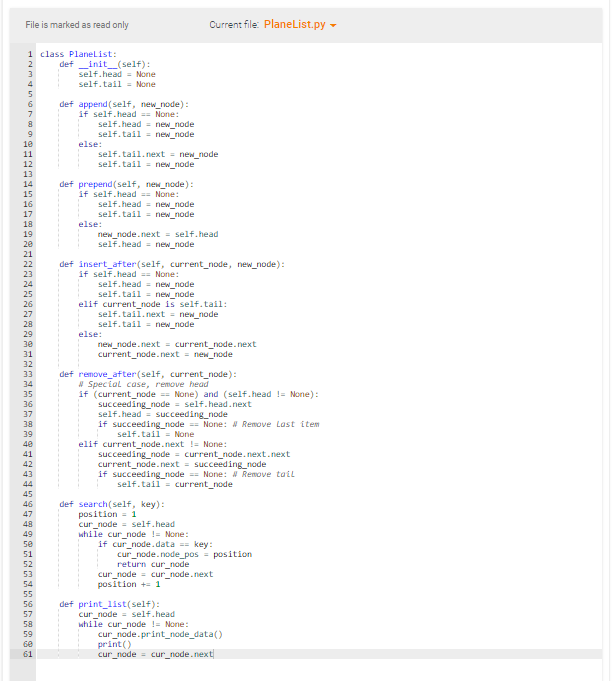Click line number 33 in the gutter
Image resolution: width=612 pixels, height=681 pixels.
point(28,374)
